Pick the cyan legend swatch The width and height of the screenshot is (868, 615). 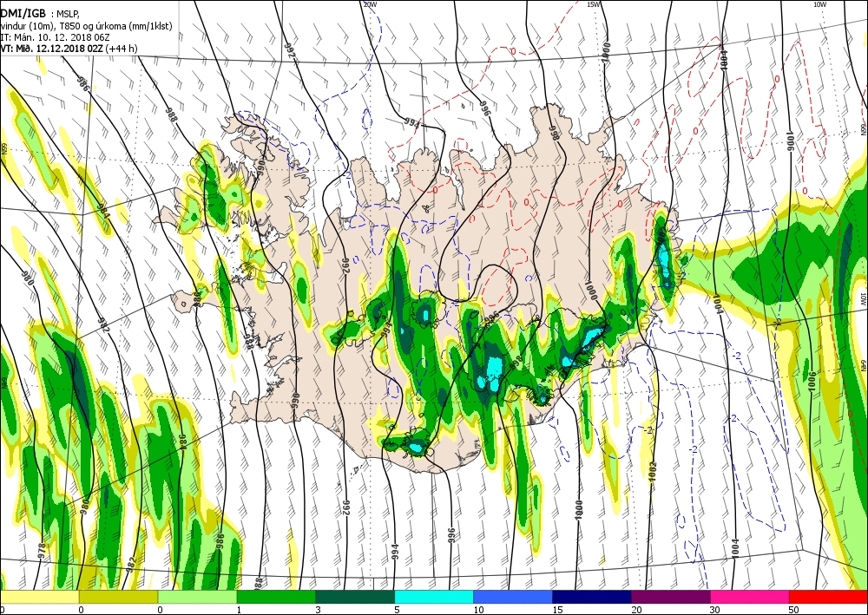(434, 597)
